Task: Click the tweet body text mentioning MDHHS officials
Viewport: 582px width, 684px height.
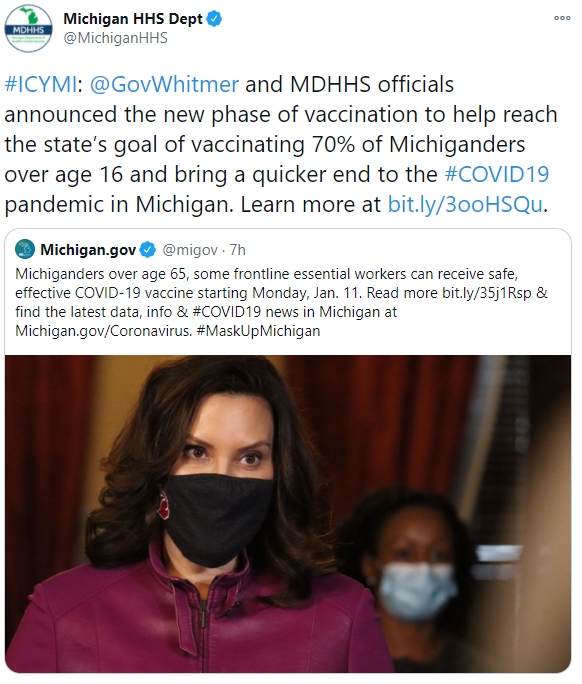Action: [x=281, y=144]
